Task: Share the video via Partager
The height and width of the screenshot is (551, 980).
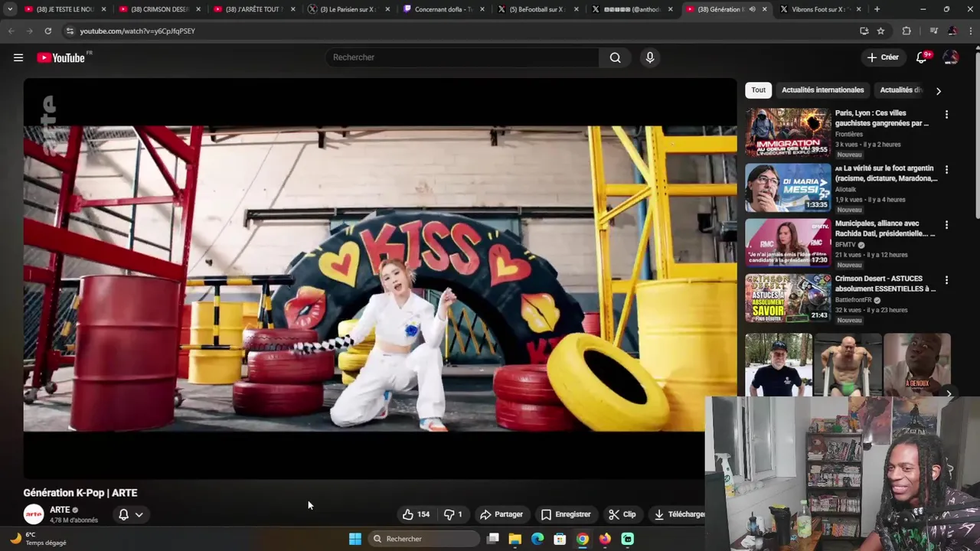Action: pyautogui.click(x=501, y=514)
